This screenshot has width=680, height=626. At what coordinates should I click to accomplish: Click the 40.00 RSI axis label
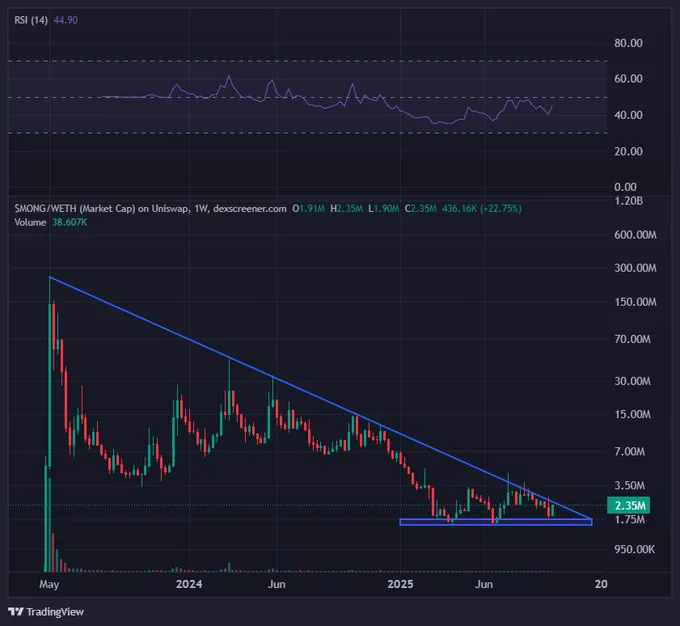coord(628,115)
